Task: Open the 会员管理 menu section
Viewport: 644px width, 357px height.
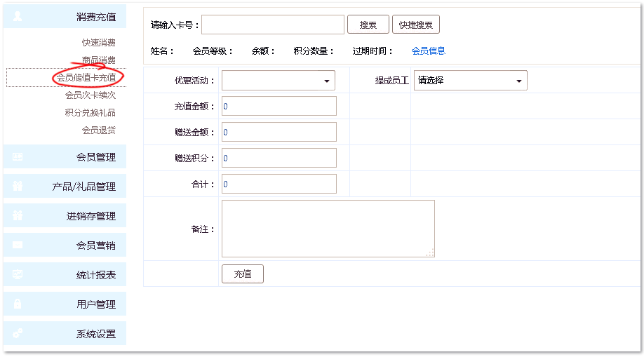Action: 65,157
